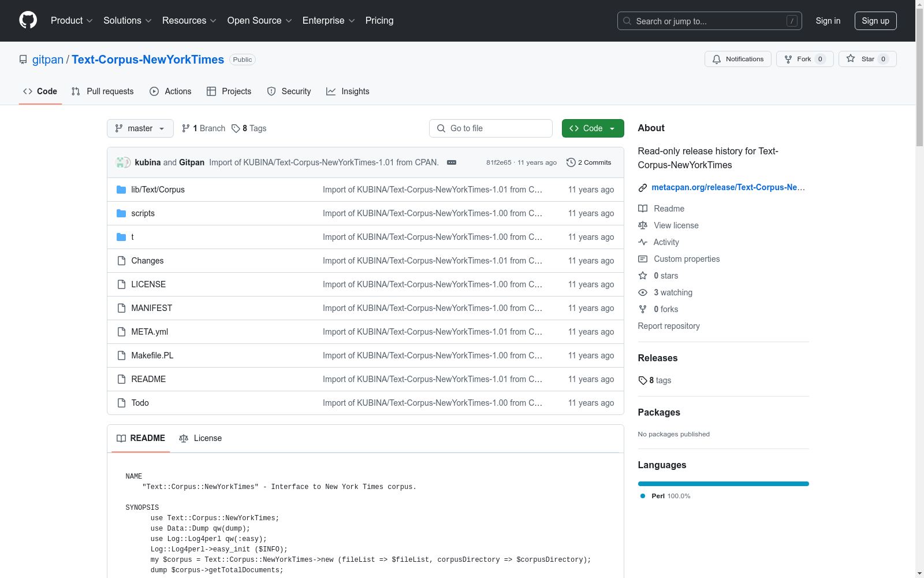Focus the Search or jump to field
This screenshot has height=578, width=924.
(710, 21)
